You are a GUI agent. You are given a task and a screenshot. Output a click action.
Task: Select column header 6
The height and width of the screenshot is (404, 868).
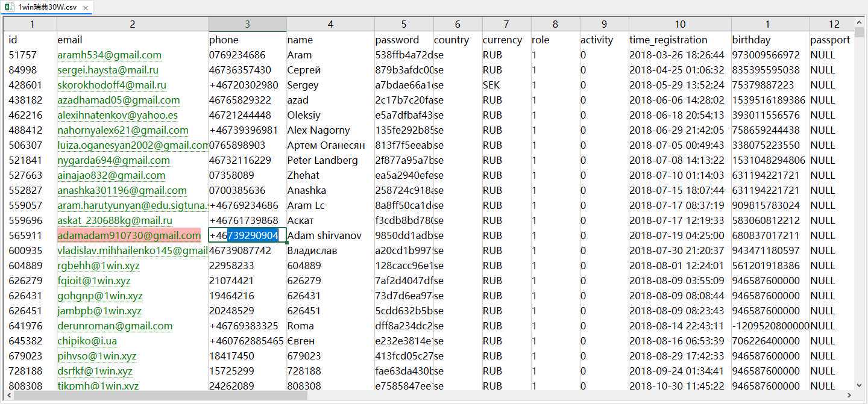click(458, 24)
